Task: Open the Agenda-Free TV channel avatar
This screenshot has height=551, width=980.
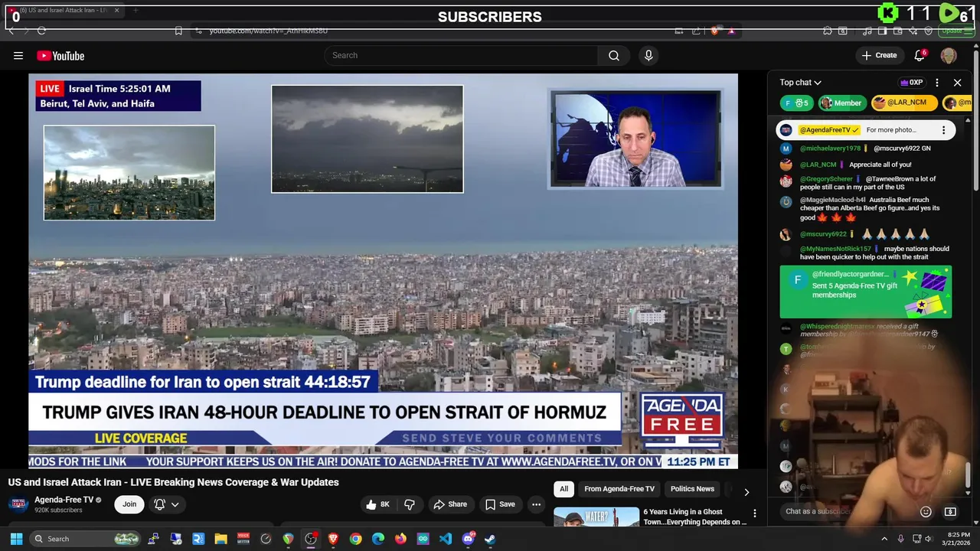Action: click(18, 504)
